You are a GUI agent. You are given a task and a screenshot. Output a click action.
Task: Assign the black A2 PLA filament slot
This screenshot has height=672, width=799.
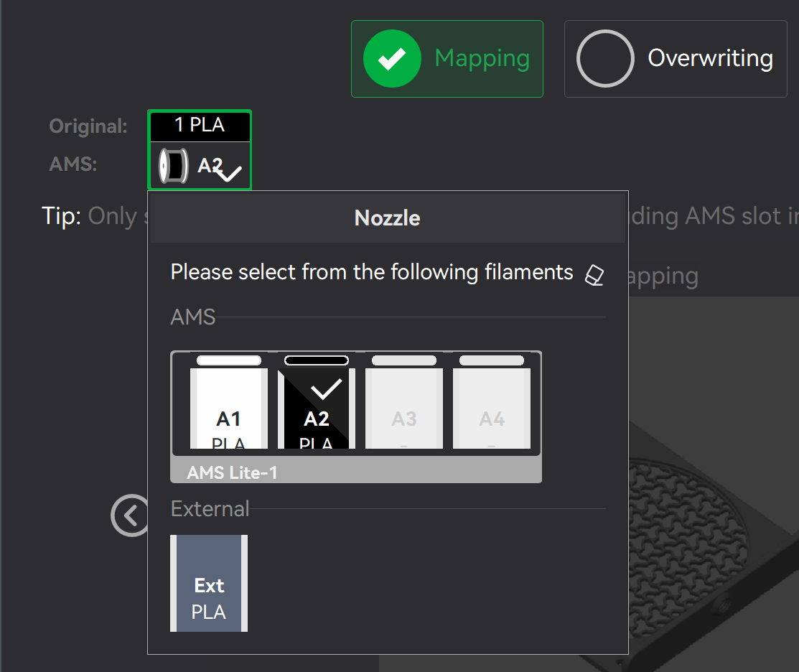click(x=317, y=408)
